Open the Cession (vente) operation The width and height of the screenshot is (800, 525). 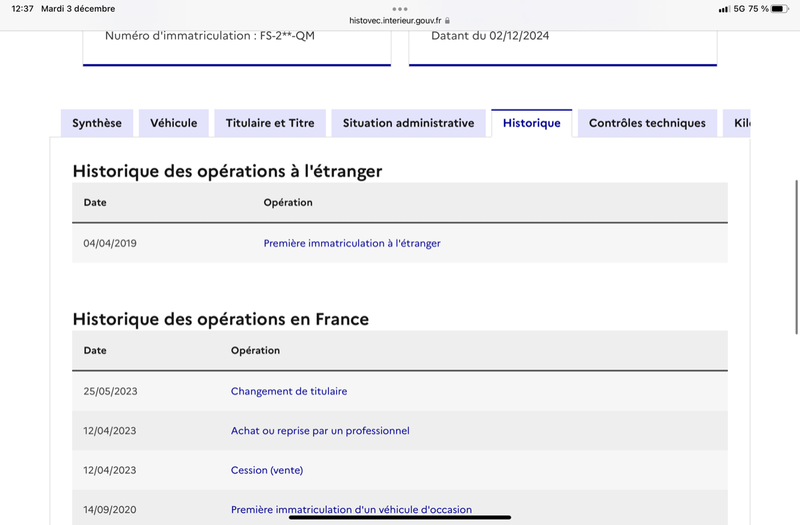(x=267, y=470)
